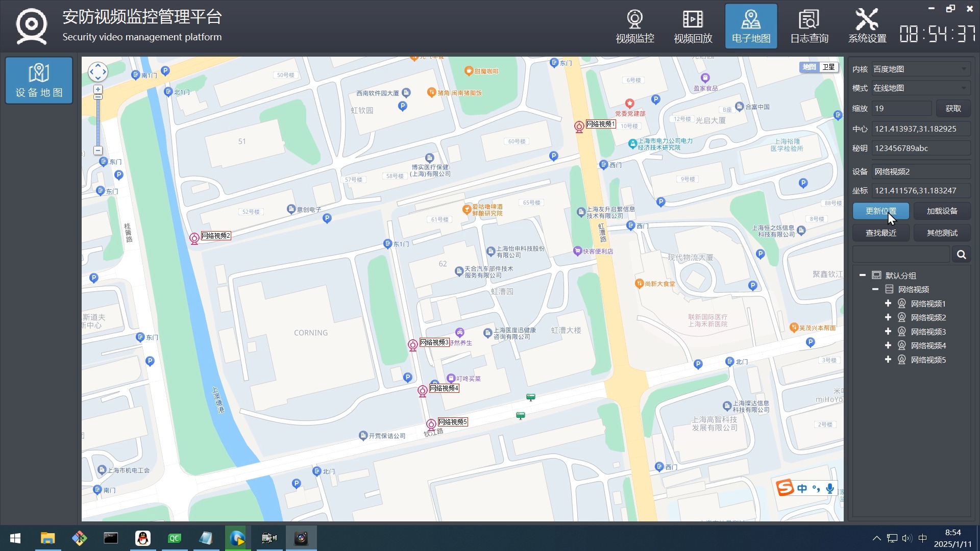Expand the 网络视频4 tree node
The height and width of the screenshot is (551, 980).
coord(888,345)
